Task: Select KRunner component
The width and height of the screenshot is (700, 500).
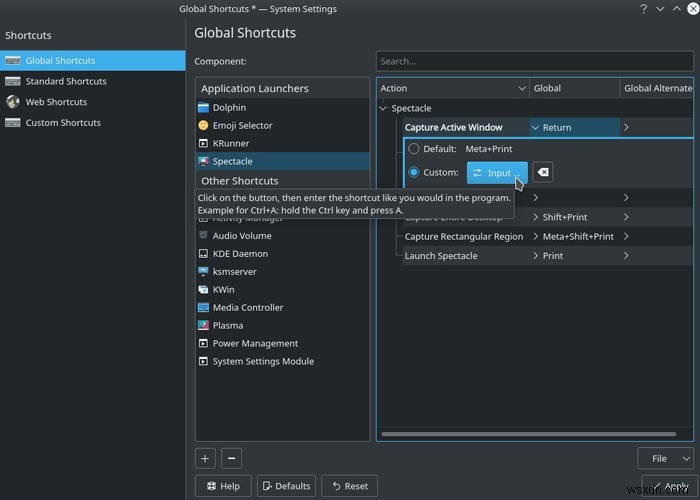Action: [x=283, y=143]
